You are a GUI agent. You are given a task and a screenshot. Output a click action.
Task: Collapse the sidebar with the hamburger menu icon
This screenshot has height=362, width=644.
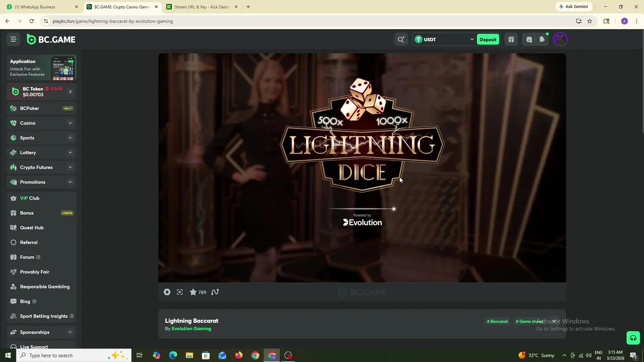pyautogui.click(x=14, y=39)
